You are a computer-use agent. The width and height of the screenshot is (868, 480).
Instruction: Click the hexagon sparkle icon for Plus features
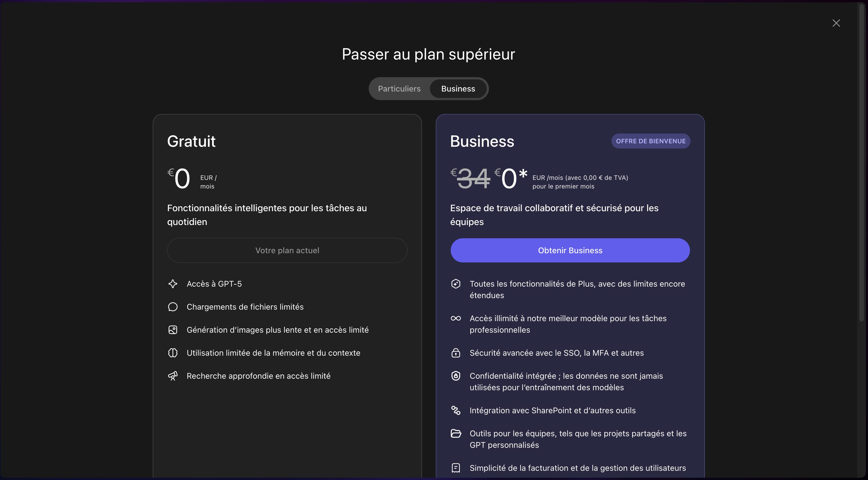(456, 284)
